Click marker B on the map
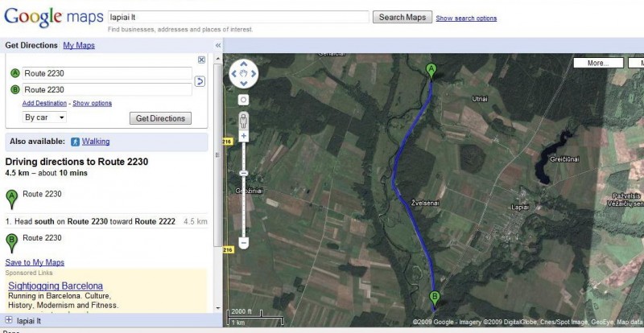 point(435,295)
